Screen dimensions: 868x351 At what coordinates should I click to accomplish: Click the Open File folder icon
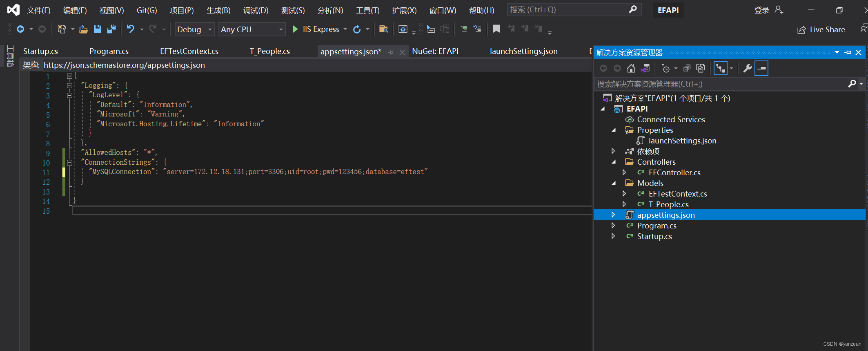point(83,29)
